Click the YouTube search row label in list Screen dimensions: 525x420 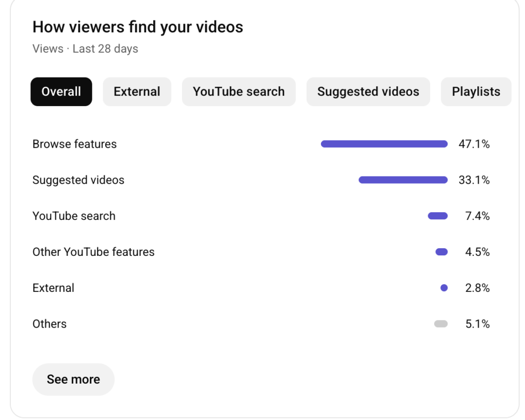pos(74,216)
